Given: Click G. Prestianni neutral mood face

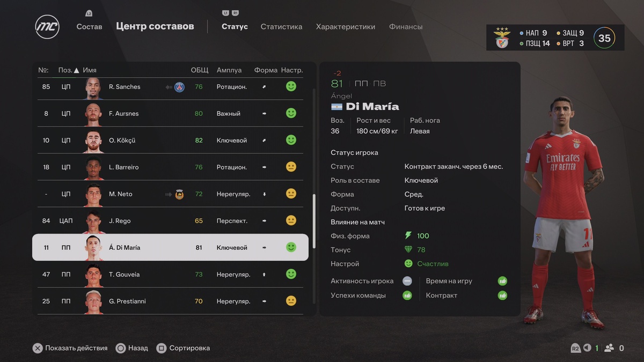Looking at the screenshot, I should point(291,301).
